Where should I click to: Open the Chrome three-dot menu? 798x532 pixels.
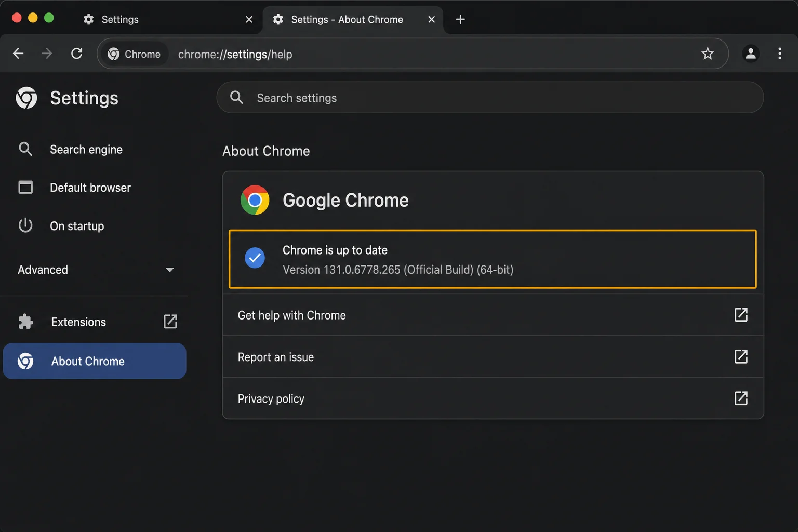point(780,54)
